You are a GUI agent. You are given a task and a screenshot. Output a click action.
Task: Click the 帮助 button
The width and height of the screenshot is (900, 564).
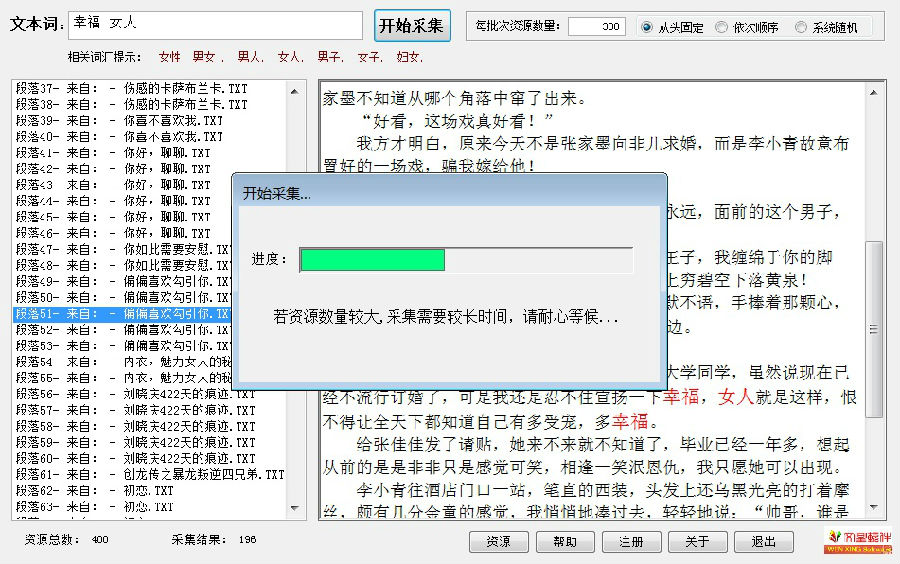click(x=565, y=542)
